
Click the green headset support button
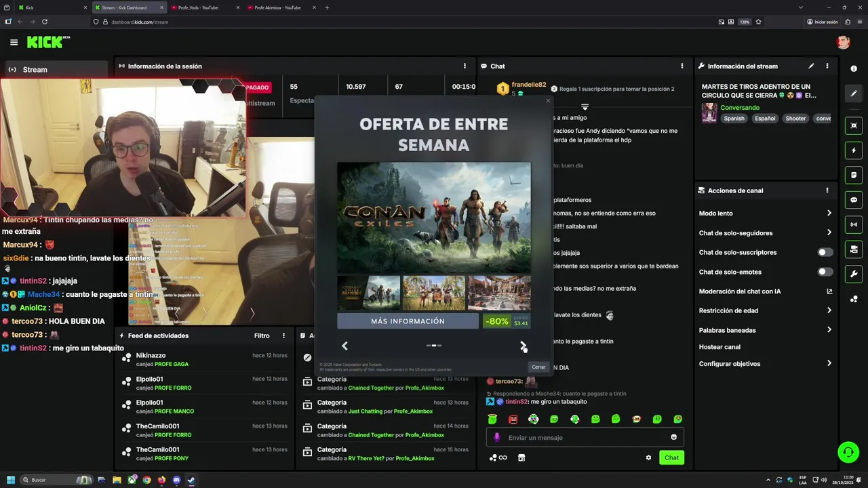pos(848,451)
